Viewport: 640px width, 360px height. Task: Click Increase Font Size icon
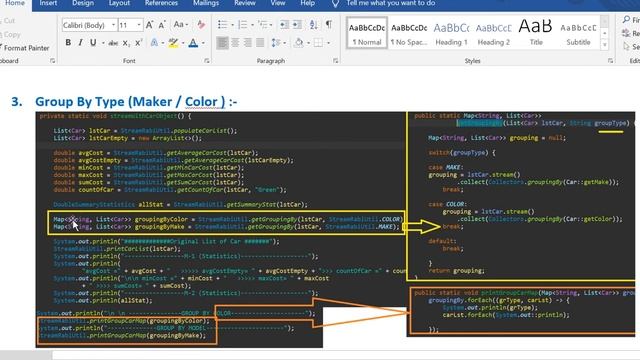pos(149,25)
